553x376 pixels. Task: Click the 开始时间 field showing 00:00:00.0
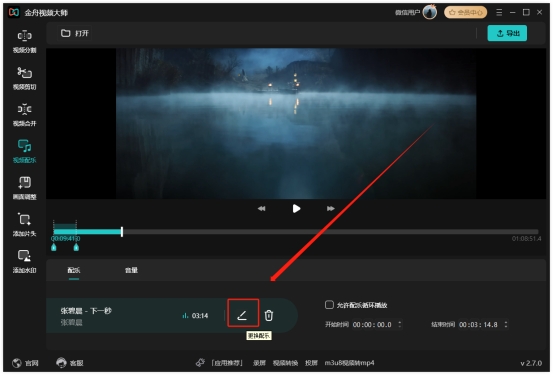pyautogui.click(x=372, y=325)
